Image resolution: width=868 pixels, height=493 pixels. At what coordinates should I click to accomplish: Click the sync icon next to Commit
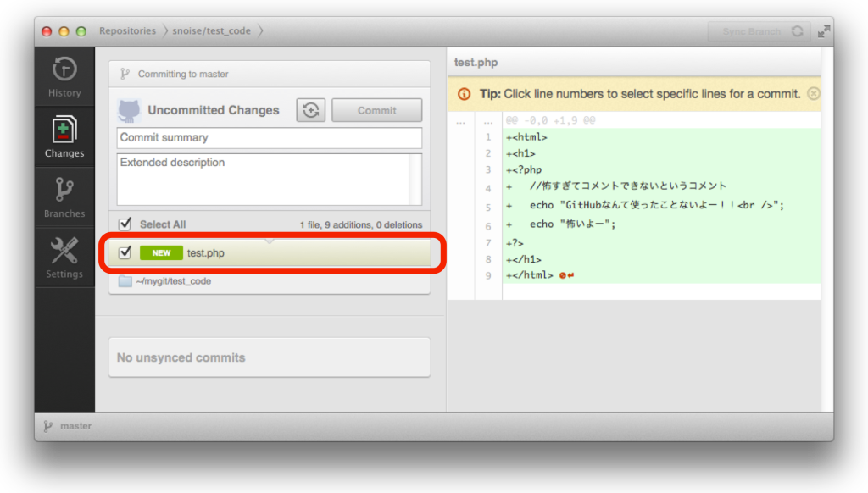[310, 110]
